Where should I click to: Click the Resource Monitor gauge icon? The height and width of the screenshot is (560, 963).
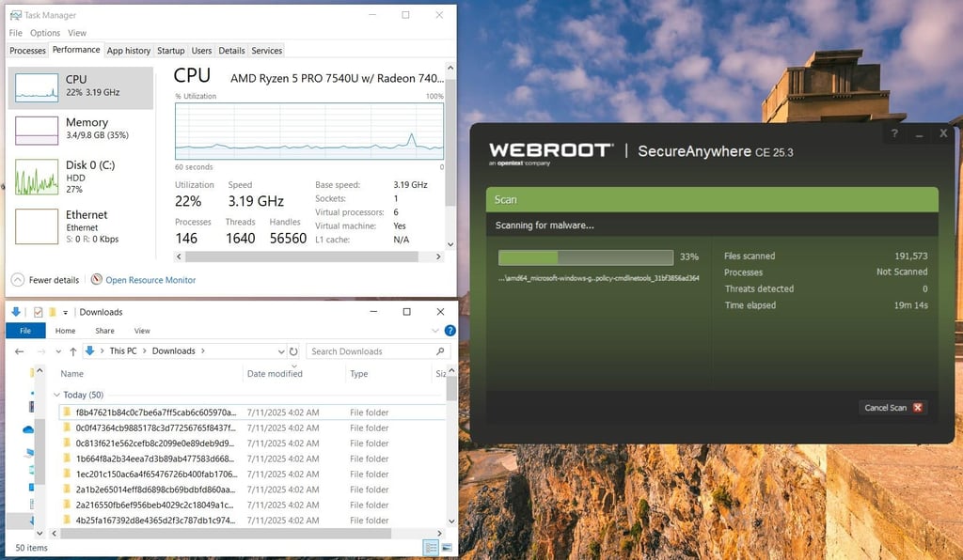pos(97,279)
